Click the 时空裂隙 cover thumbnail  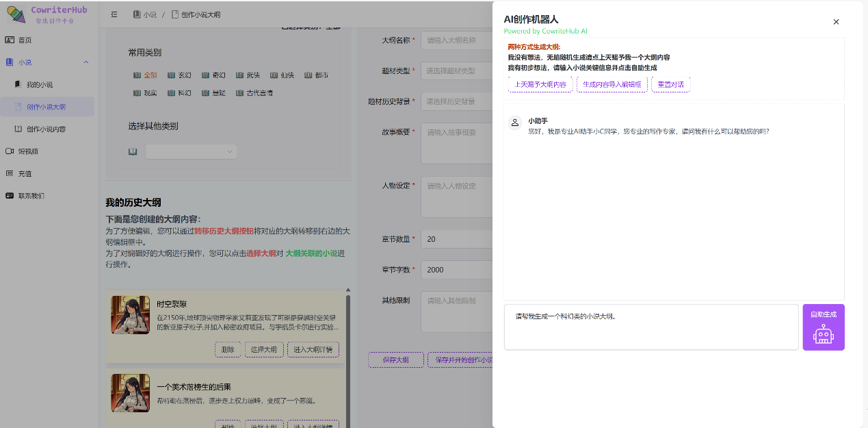[x=130, y=315]
